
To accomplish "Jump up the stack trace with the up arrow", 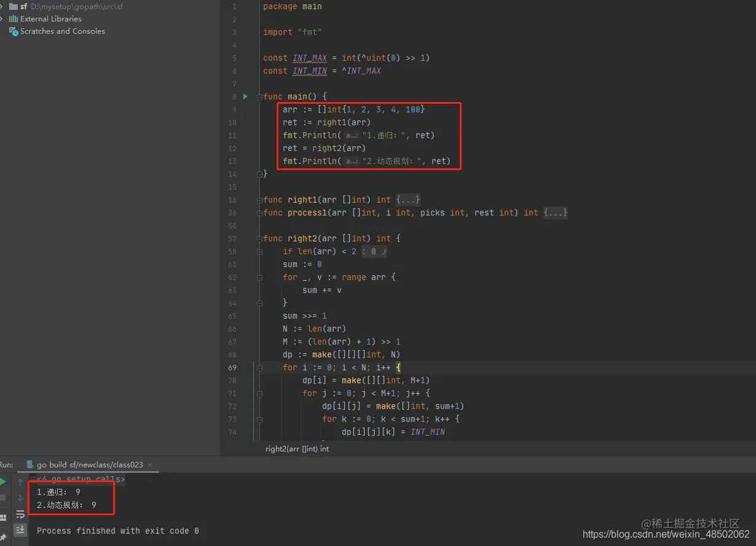I will [20, 482].
